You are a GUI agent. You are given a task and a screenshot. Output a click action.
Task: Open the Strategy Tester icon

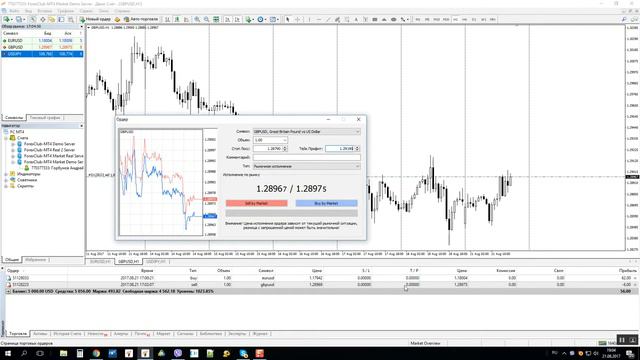coord(71,19)
